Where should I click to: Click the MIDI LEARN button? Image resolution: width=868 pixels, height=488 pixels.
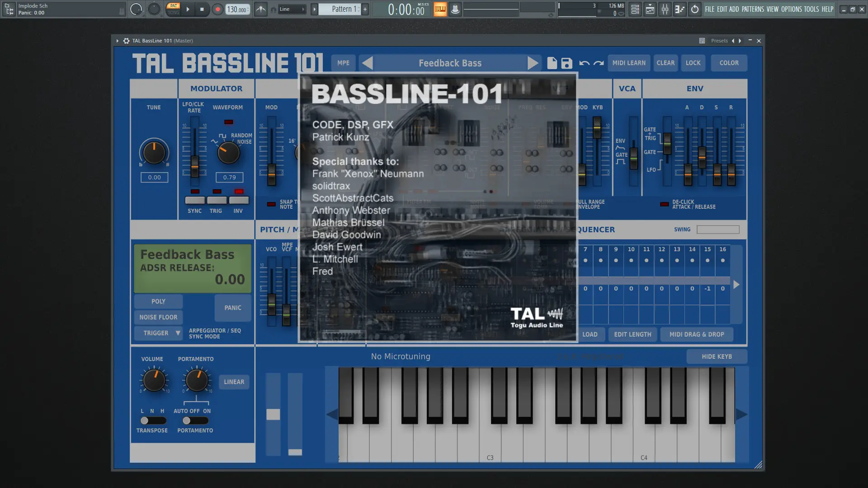tap(628, 63)
